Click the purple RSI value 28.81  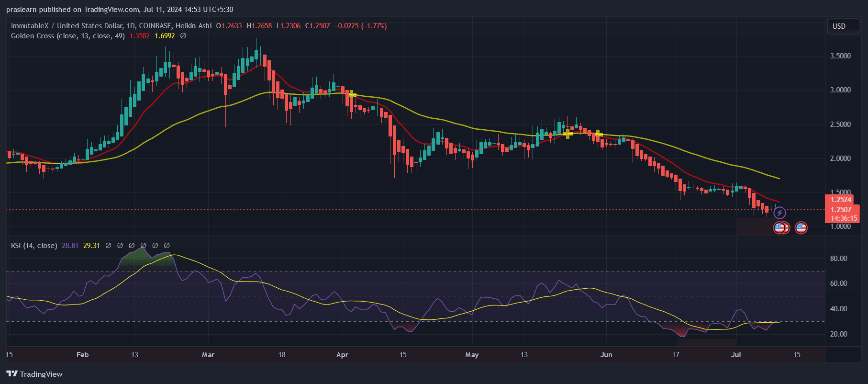tap(70, 246)
